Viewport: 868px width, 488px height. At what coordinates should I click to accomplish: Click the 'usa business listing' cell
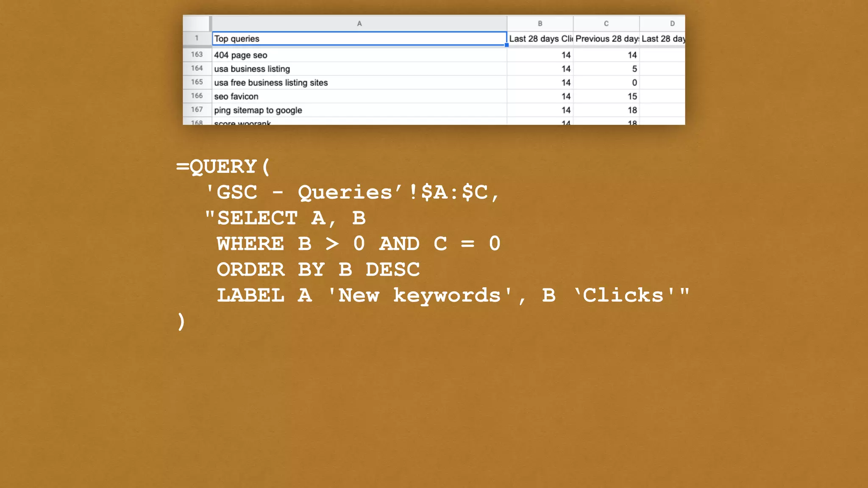click(x=359, y=69)
